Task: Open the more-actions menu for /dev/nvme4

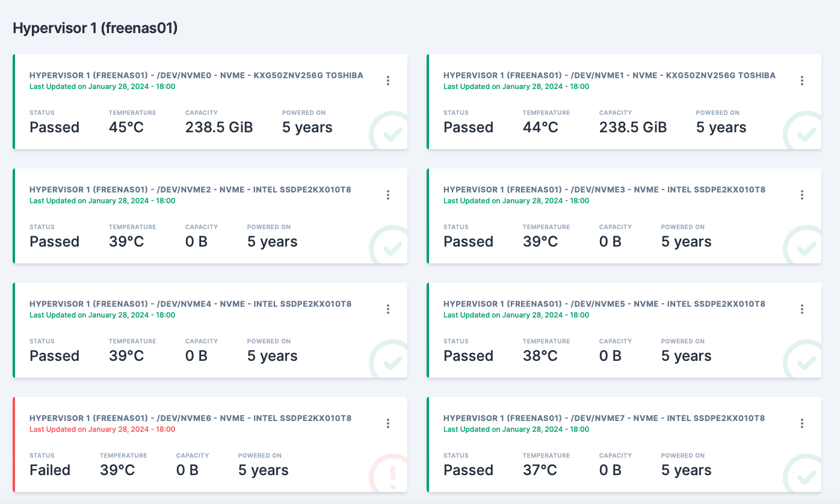Action: point(388,309)
